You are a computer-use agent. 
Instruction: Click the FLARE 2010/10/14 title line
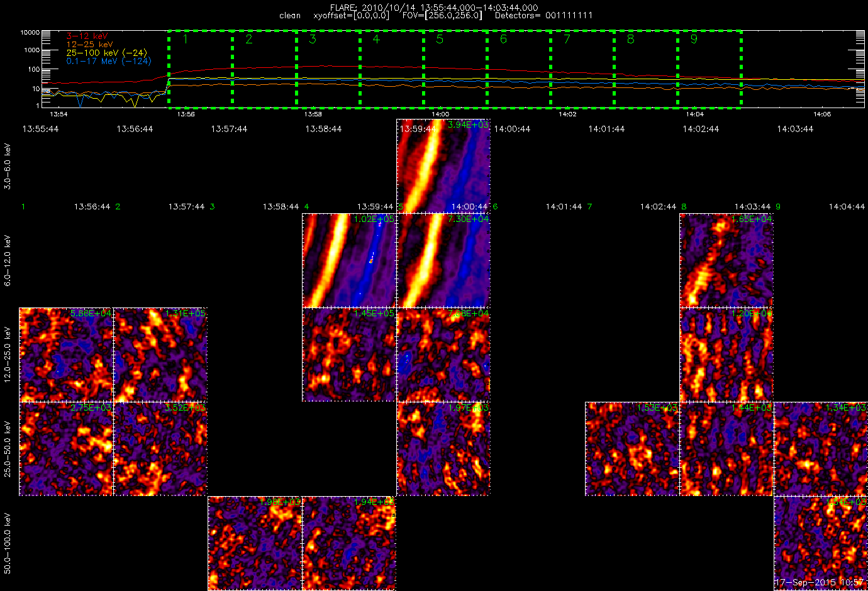[x=434, y=8]
